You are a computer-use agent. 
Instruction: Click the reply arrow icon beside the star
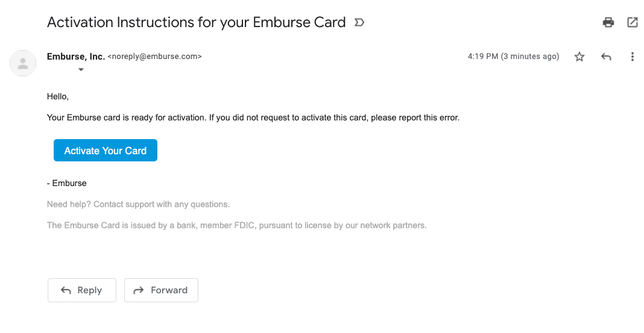(606, 57)
